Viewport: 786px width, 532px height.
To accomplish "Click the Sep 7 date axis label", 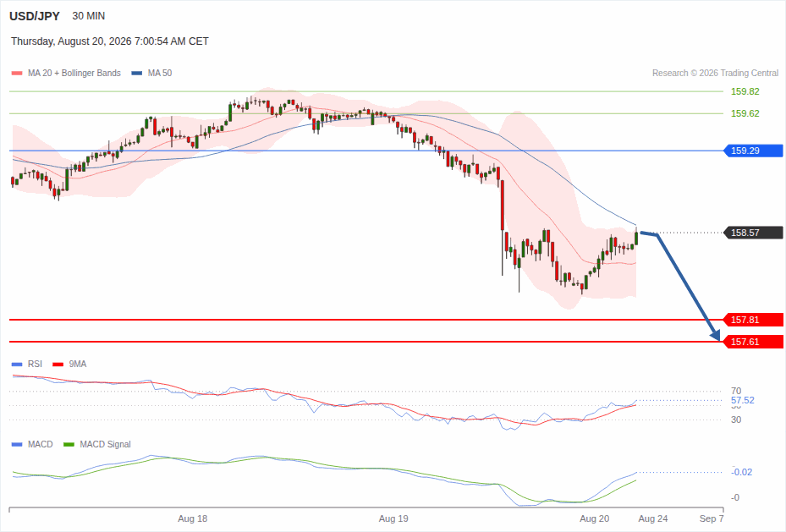I will 712,519.
